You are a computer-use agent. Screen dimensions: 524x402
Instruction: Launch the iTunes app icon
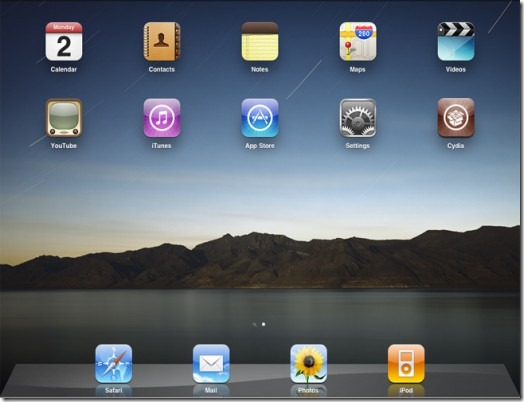coord(162,118)
